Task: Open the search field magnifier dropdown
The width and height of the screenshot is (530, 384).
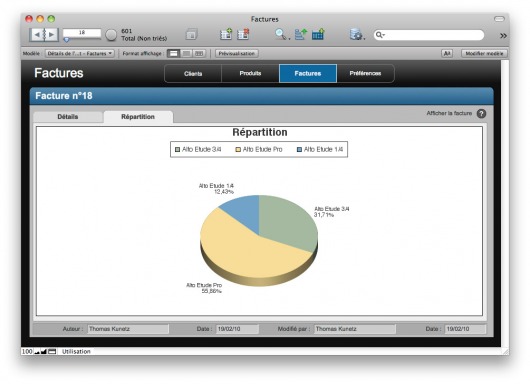Action: pos(380,35)
